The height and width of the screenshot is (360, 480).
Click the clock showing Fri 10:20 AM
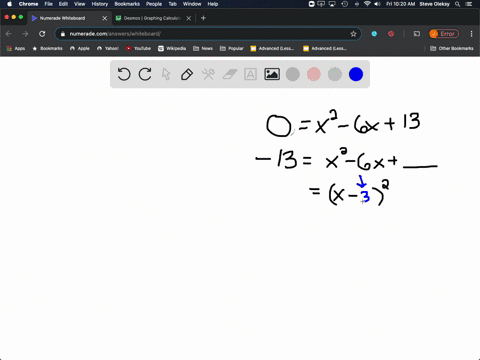[x=401, y=4]
